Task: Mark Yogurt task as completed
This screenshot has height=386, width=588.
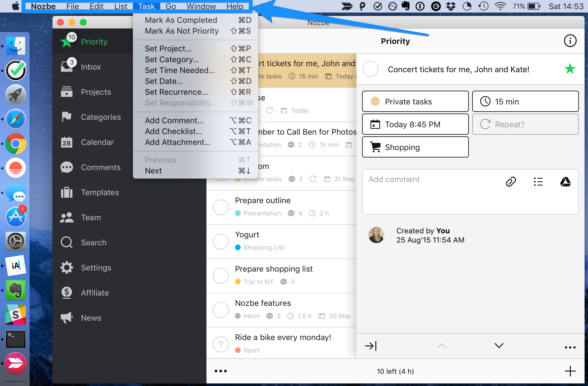Action: pyautogui.click(x=221, y=241)
